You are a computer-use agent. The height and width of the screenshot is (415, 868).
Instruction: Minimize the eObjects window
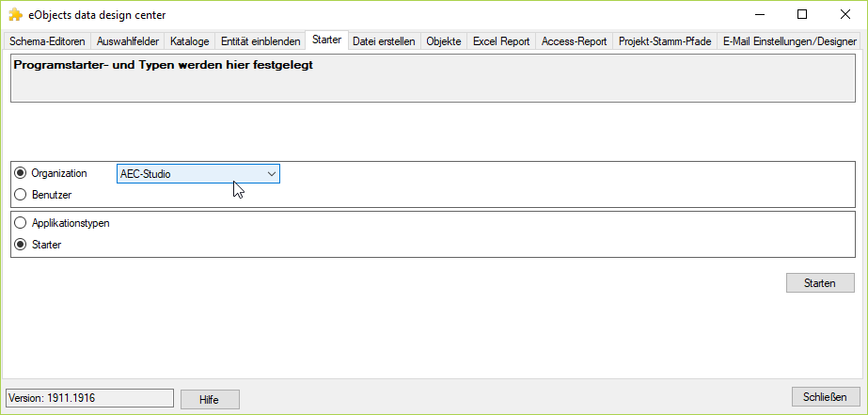coord(758,15)
